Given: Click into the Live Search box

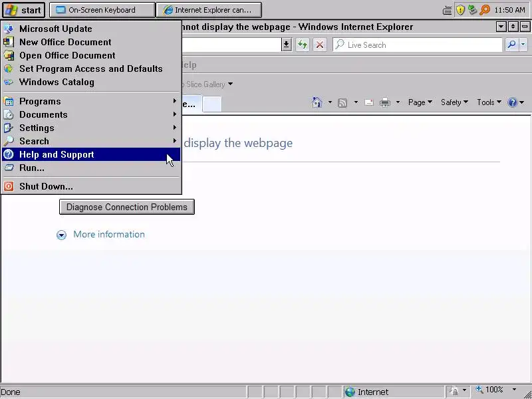Looking at the screenshot, I should click(x=418, y=45).
